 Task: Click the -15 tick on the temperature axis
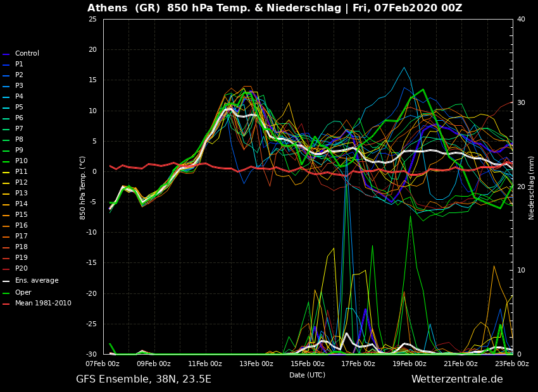(x=91, y=263)
